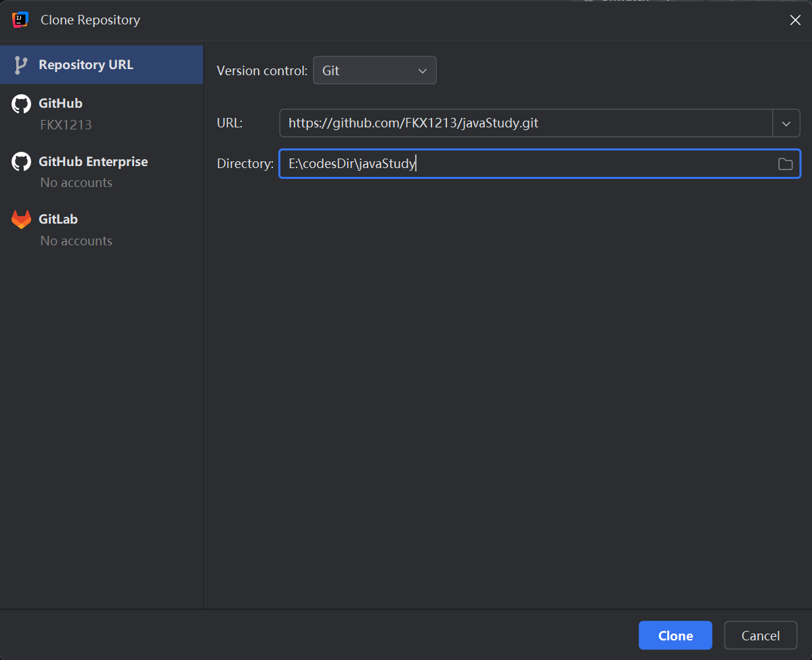Click the Clone button
812x660 pixels.
click(675, 635)
